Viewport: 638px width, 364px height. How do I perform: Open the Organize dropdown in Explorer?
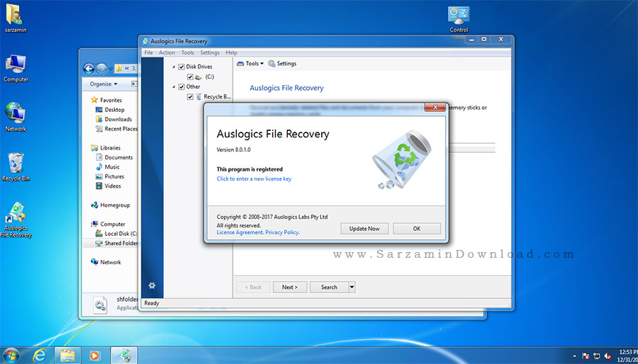tap(103, 84)
